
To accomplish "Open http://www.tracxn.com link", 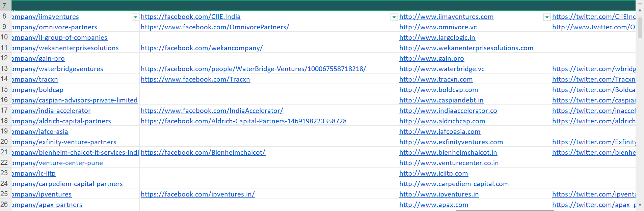I will (x=436, y=80).
